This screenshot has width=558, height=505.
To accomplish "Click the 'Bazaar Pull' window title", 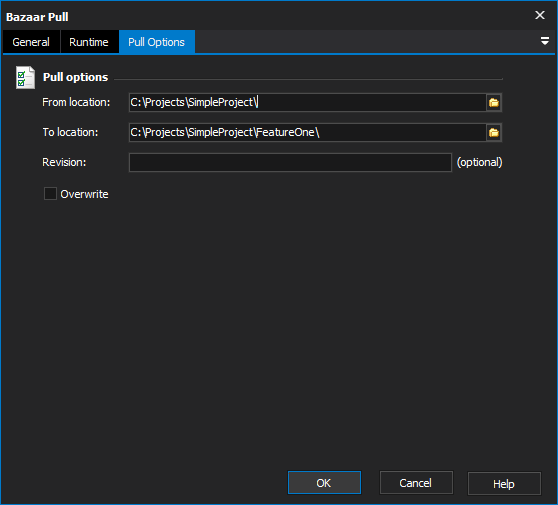I will click(x=37, y=17).
